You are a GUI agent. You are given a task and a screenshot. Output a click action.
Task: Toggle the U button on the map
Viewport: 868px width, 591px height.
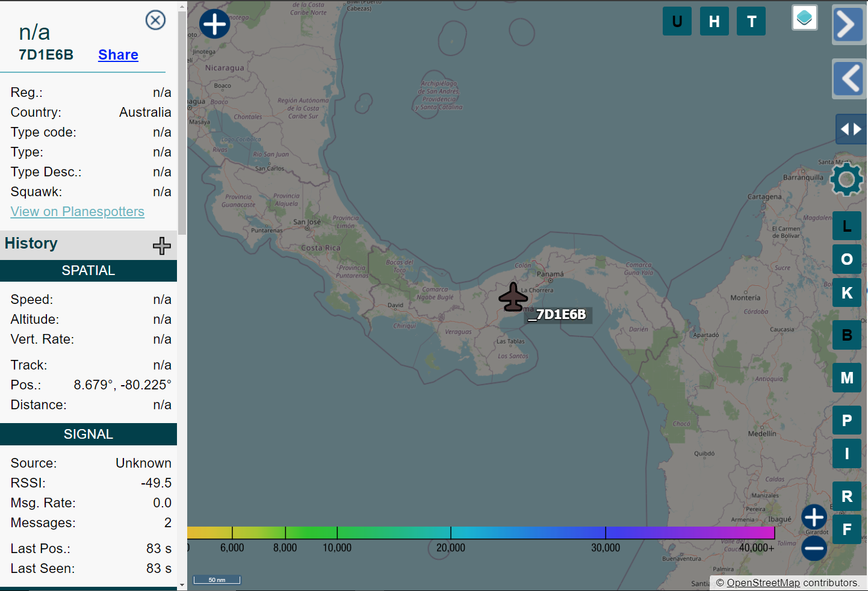click(x=677, y=21)
